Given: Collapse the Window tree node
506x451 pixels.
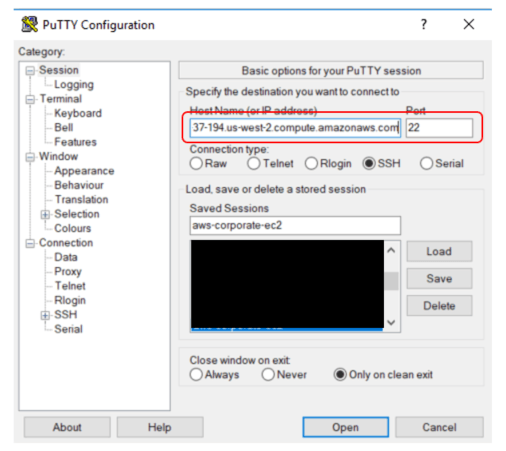Looking at the screenshot, I should click(x=30, y=157).
